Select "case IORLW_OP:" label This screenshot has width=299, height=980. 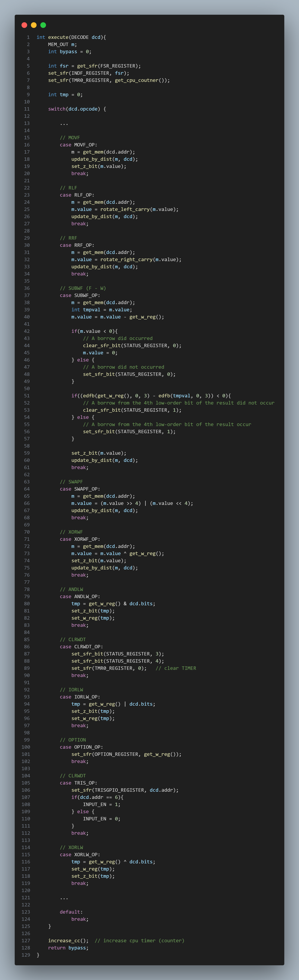point(80,697)
